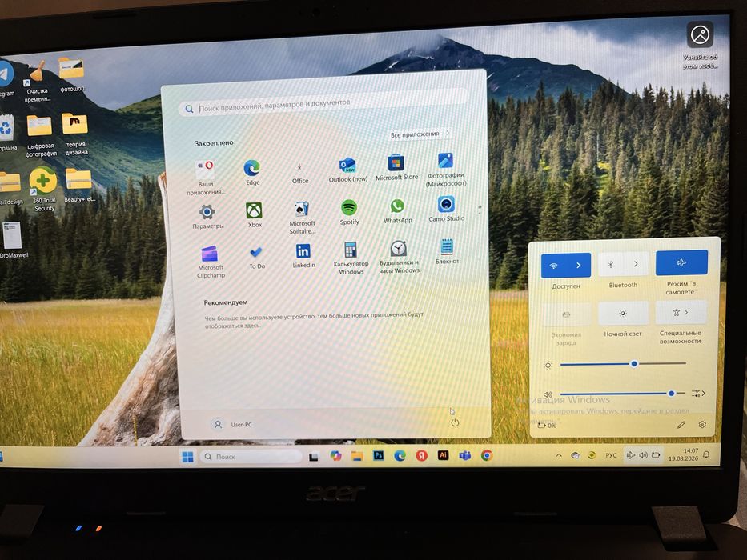Open the 360 Total Security desktop shortcut

click(x=43, y=189)
